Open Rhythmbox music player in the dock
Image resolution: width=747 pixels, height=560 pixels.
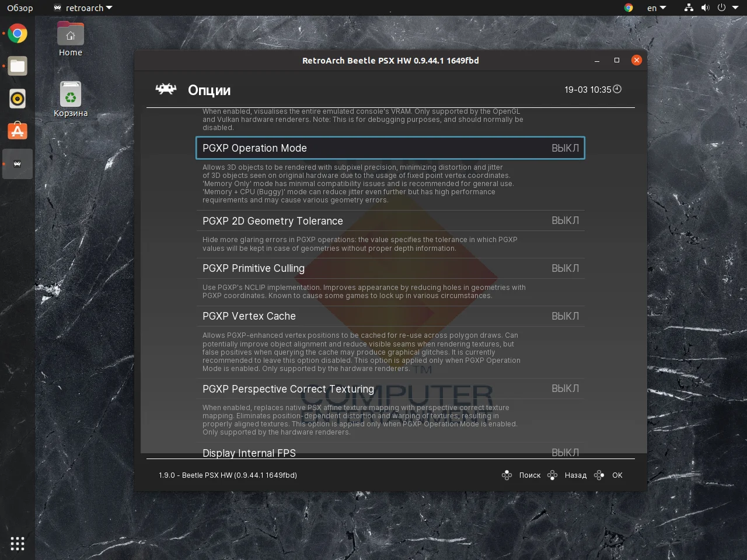point(18,99)
